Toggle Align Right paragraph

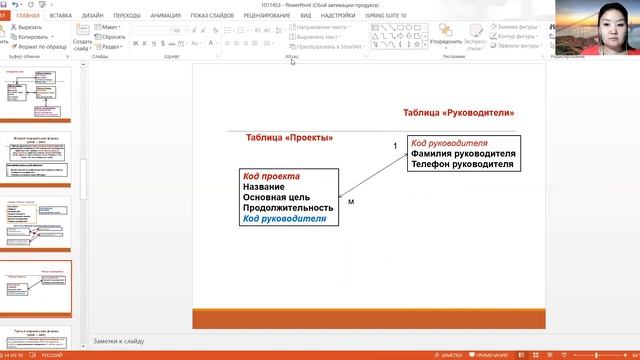(246, 43)
